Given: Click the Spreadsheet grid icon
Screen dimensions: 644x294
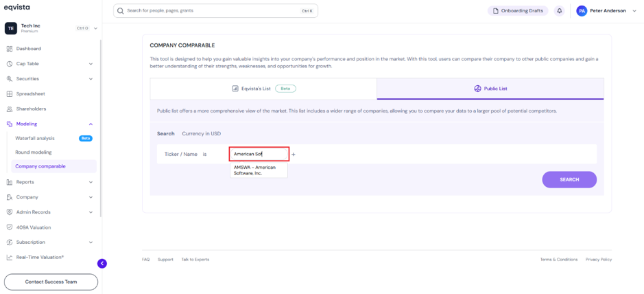Looking at the screenshot, I should click(x=10, y=93).
